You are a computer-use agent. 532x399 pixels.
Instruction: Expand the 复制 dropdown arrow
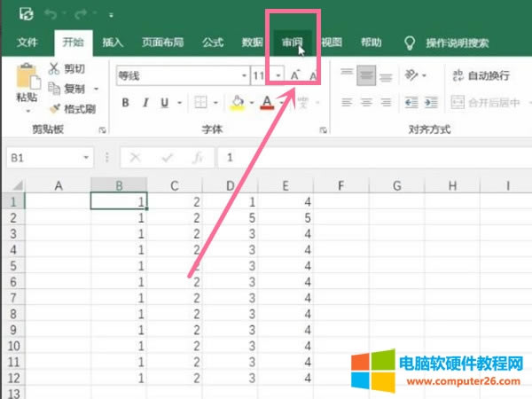point(97,89)
